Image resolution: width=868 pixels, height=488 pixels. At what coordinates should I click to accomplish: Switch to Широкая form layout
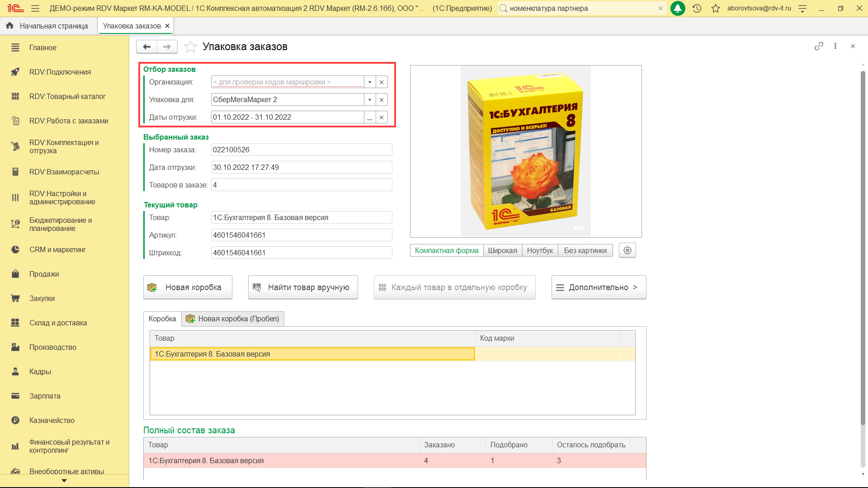click(502, 250)
